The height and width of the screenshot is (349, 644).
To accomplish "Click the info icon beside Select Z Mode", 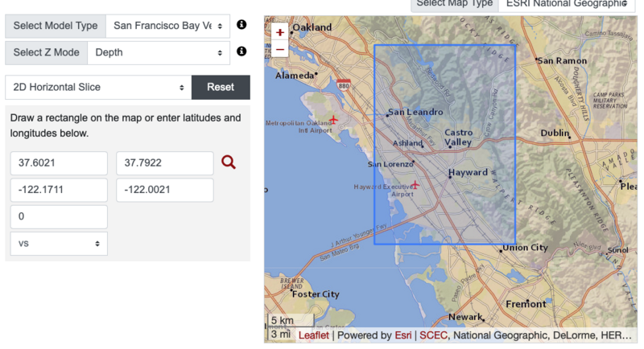I will [242, 51].
